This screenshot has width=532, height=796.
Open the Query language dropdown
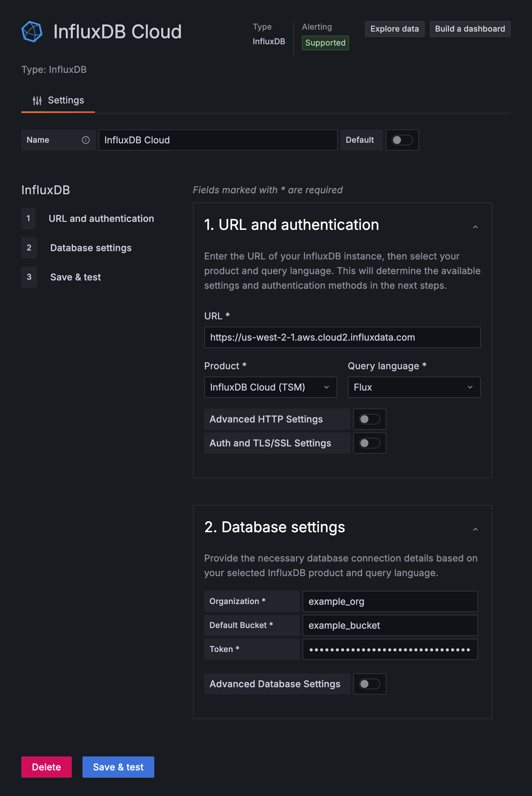pyautogui.click(x=414, y=387)
